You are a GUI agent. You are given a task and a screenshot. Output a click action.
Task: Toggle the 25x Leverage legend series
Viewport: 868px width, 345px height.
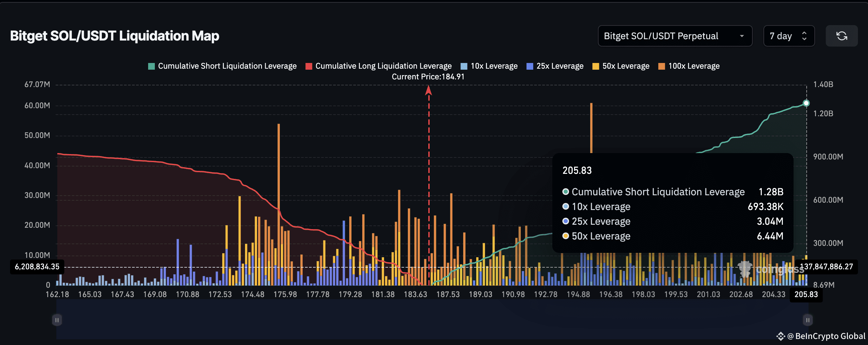(555, 66)
